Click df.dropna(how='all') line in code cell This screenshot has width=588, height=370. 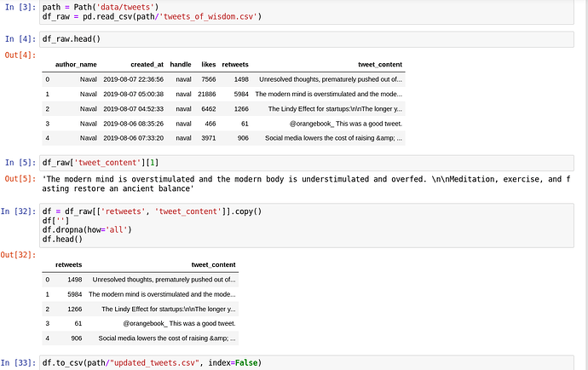coord(87,229)
